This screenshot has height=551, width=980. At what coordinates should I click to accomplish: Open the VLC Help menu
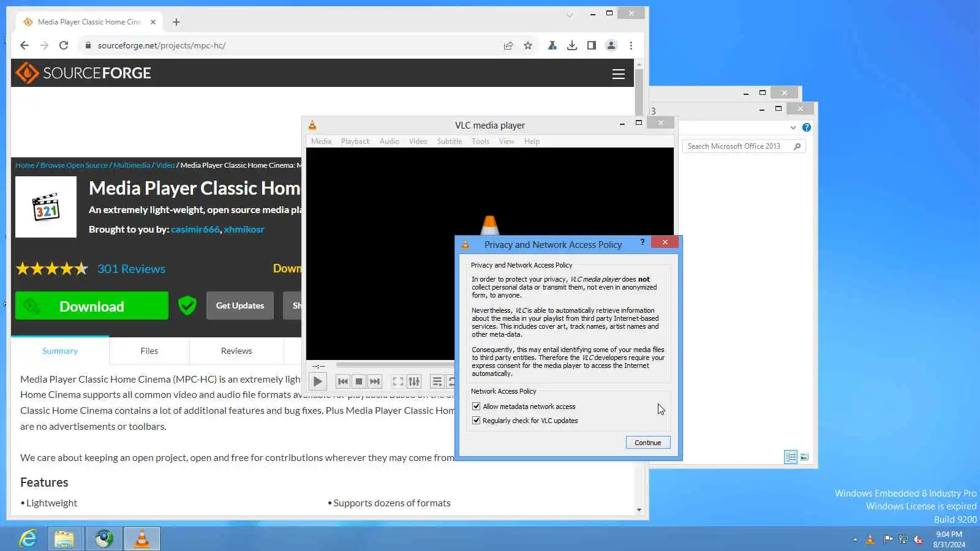(x=532, y=141)
